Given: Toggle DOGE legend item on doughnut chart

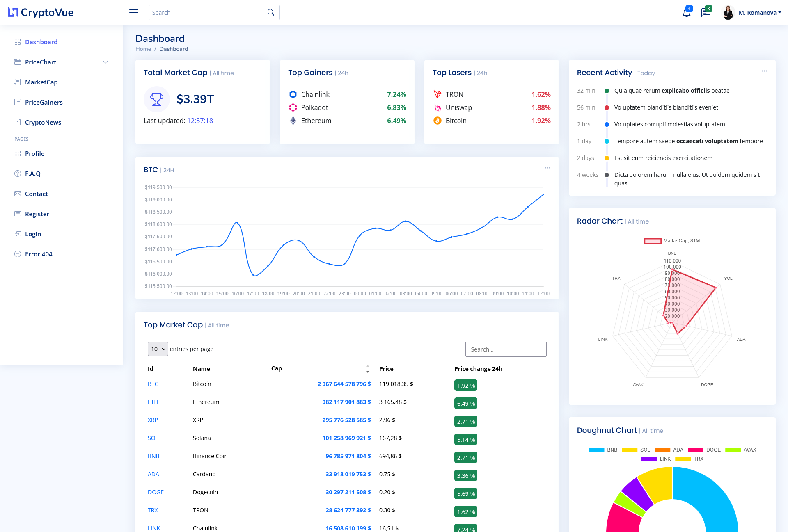Looking at the screenshot, I should 704,450.
